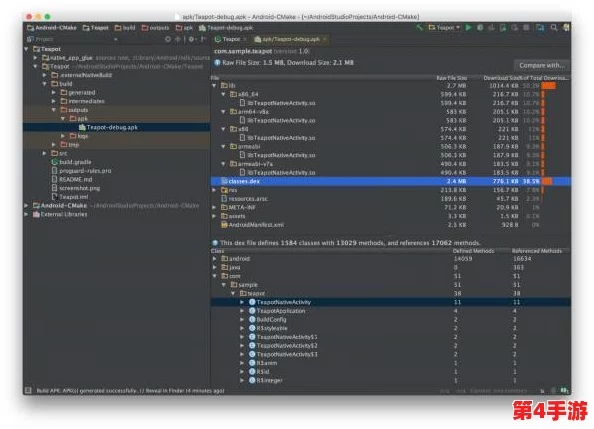594x429 pixels.
Task: Open search everywhere magnifier icon
Action: 554,28
